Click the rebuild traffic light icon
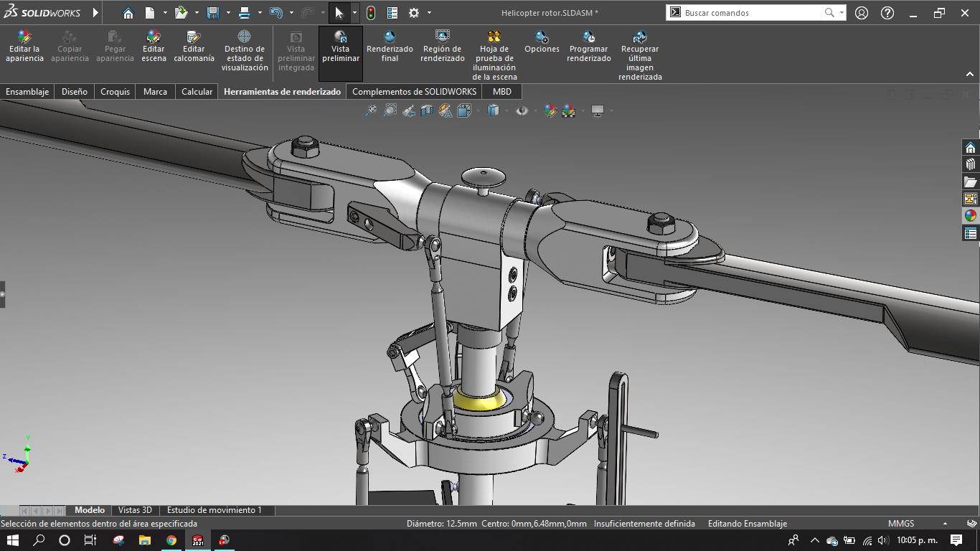980x551 pixels. point(371,13)
